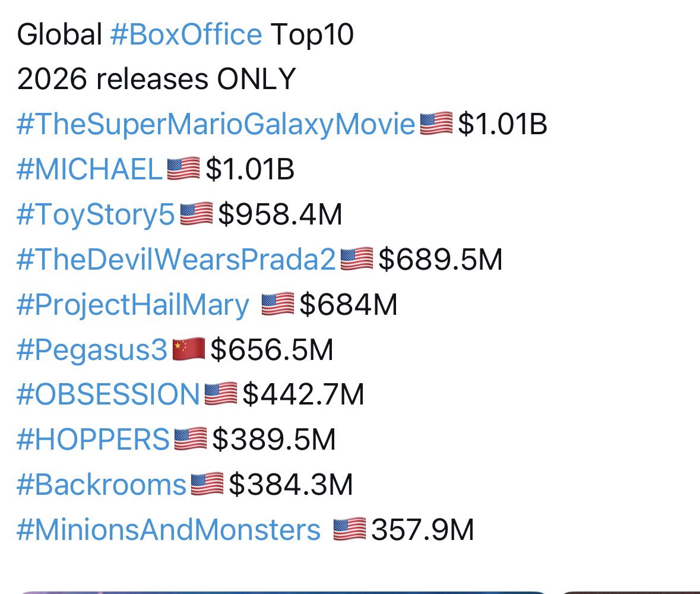Open the #BoxOffice hashtag link
The height and width of the screenshot is (594, 700).
(x=186, y=34)
